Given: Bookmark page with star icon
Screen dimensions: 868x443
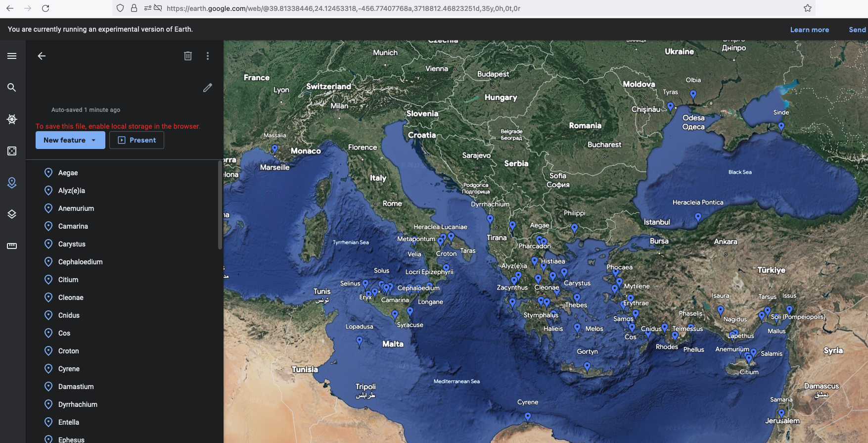Looking at the screenshot, I should click(x=808, y=8).
